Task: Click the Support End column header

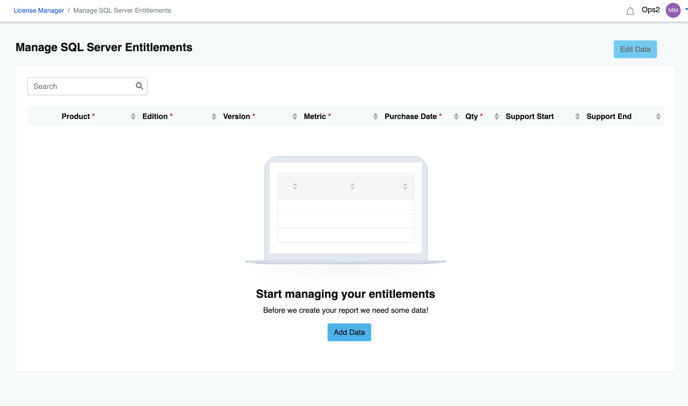Action: pyautogui.click(x=609, y=116)
